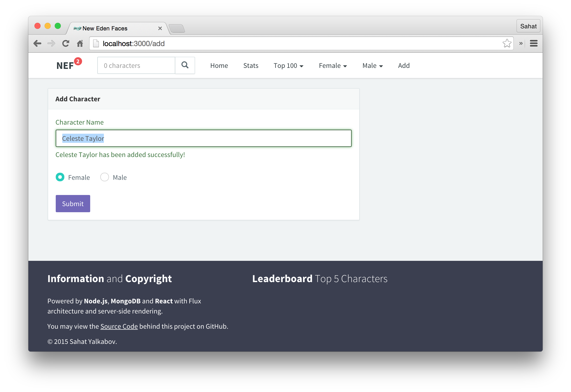Expand the Top 100 dropdown menu
Image resolution: width=571 pixels, height=392 pixels.
[288, 65]
